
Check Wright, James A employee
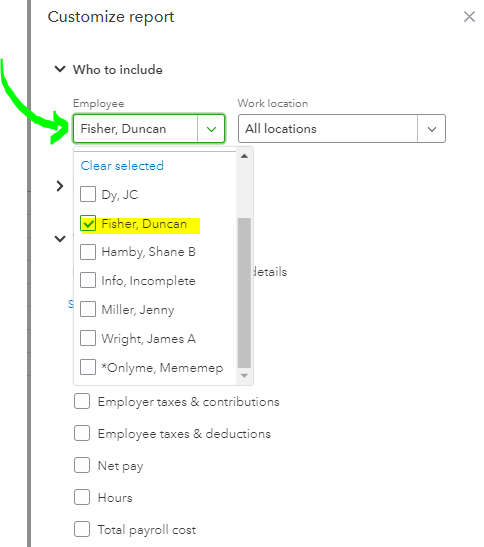(x=88, y=338)
